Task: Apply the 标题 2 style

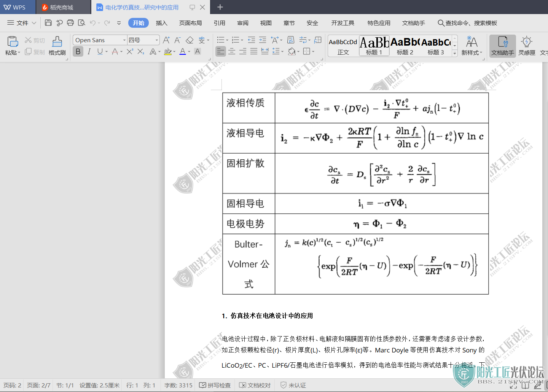Action: (x=405, y=46)
